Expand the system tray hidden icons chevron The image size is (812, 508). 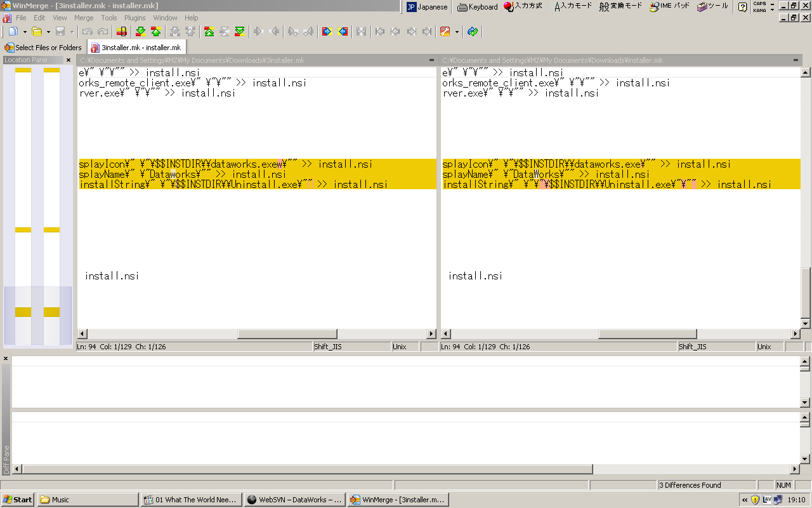coord(745,500)
